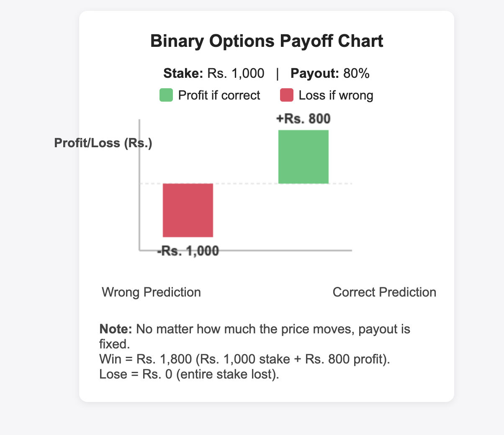Click the Correct Prediction axis label
This screenshot has width=504, height=435.
[x=384, y=292]
